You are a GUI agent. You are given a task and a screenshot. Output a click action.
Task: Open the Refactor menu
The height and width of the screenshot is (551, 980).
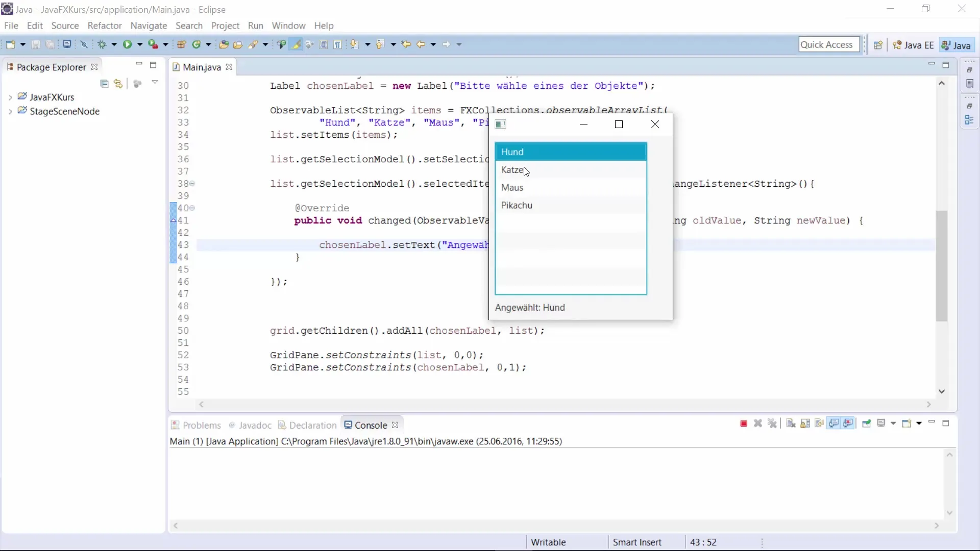[105, 26]
